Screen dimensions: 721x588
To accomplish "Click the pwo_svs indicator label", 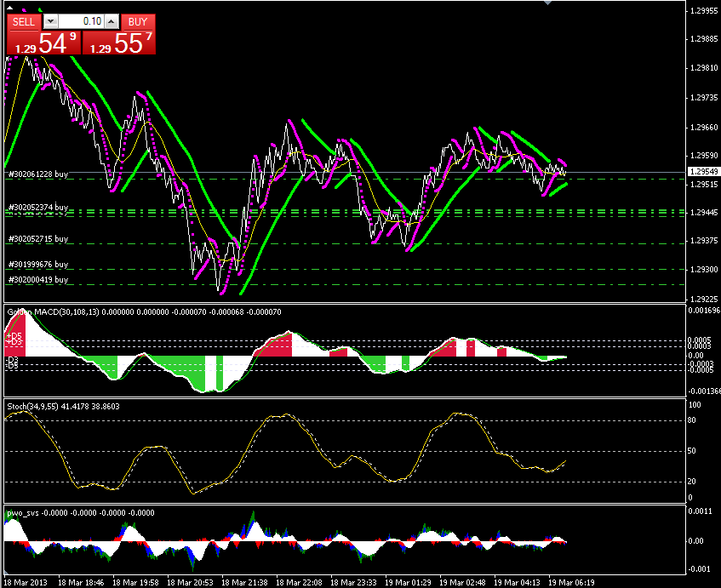I will click(x=23, y=512).
